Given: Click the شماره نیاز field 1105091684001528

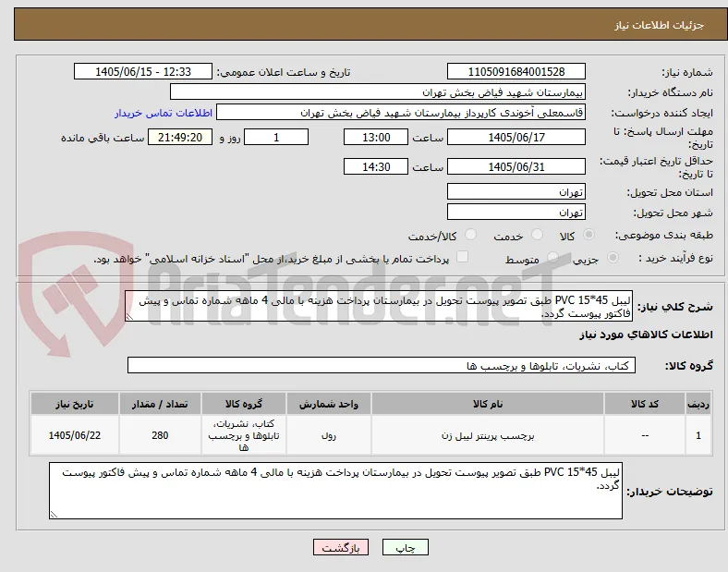Looking at the screenshot, I should 516,72.
